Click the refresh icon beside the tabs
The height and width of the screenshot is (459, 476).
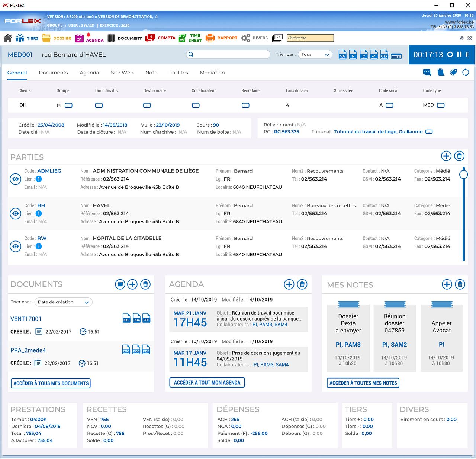[466, 72]
